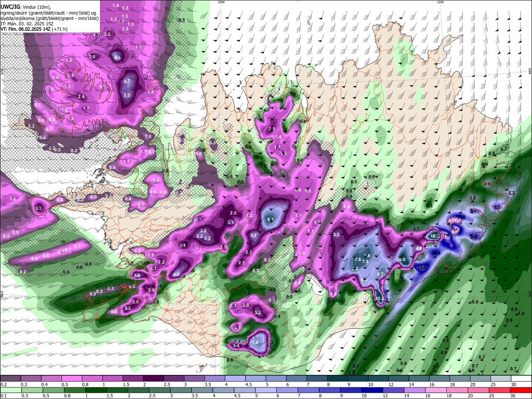Click the 3.9 value in the southwest
532x399 pixels.
tap(137, 276)
